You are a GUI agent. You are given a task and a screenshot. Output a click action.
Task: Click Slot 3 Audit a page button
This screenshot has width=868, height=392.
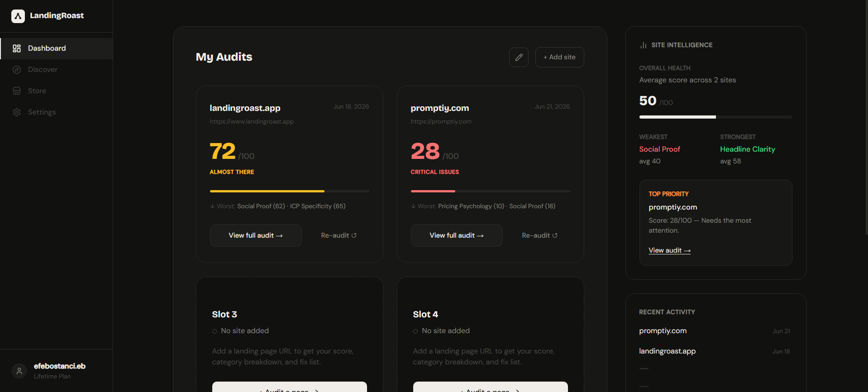[x=290, y=387]
